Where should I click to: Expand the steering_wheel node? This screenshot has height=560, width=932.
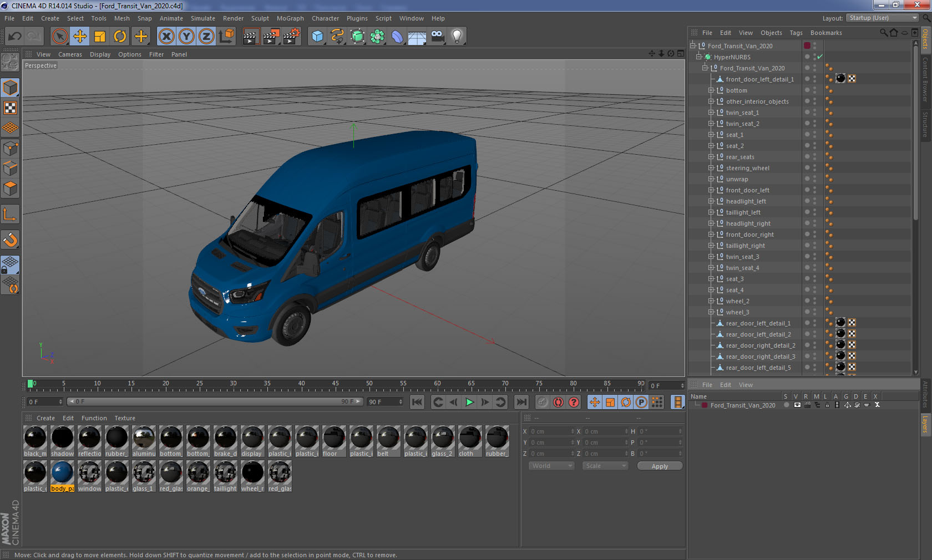tap(711, 167)
